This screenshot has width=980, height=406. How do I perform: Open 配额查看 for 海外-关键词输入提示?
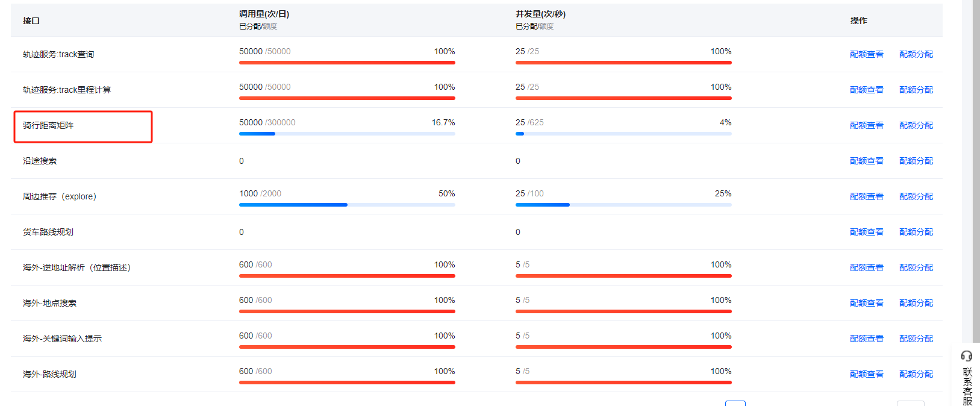pyautogui.click(x=866, y=339)
